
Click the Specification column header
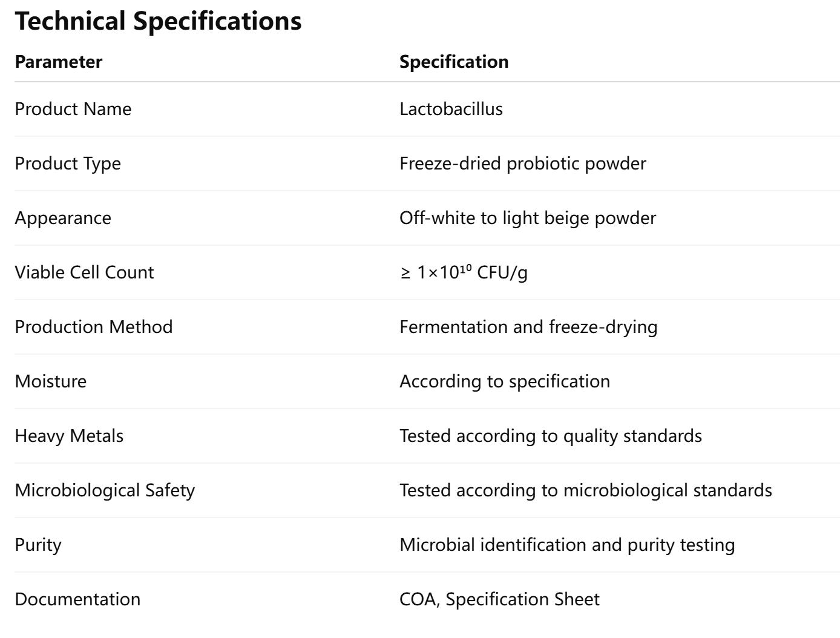[454, 62]
